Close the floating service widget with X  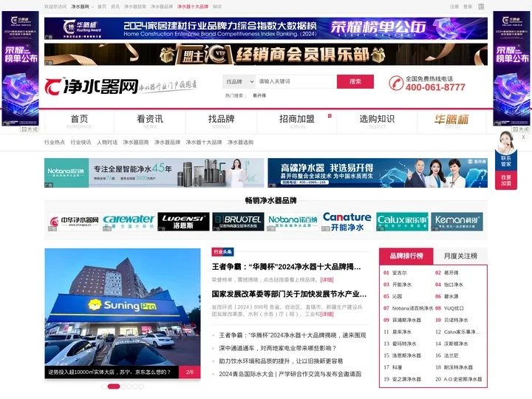coord(524,137)
